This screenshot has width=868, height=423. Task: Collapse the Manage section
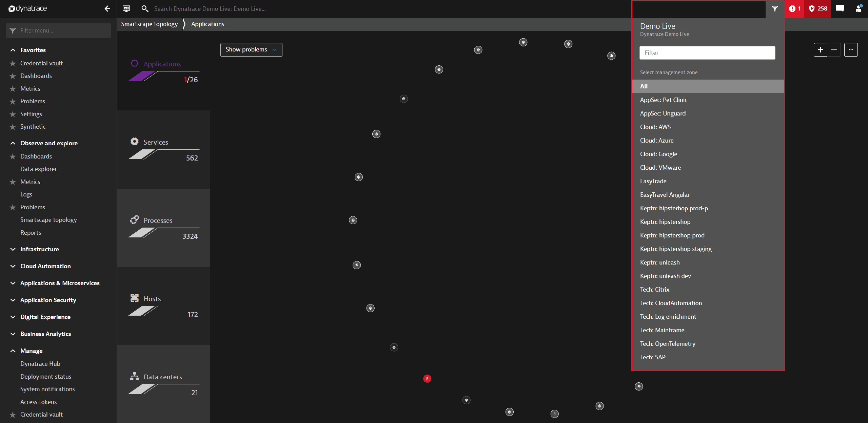click(x=13, y=351)
